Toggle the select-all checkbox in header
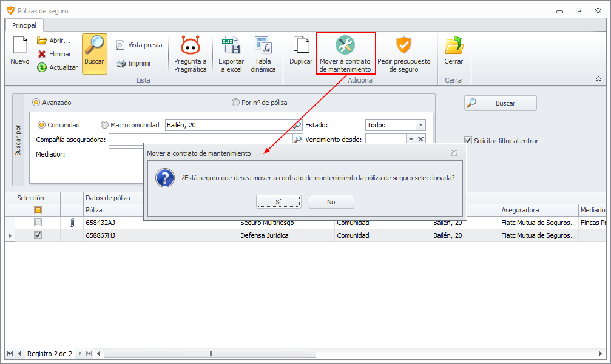Image resolution: width=611 pixels, height=364 pixels. pyautogui.click(x=38, y=210)
